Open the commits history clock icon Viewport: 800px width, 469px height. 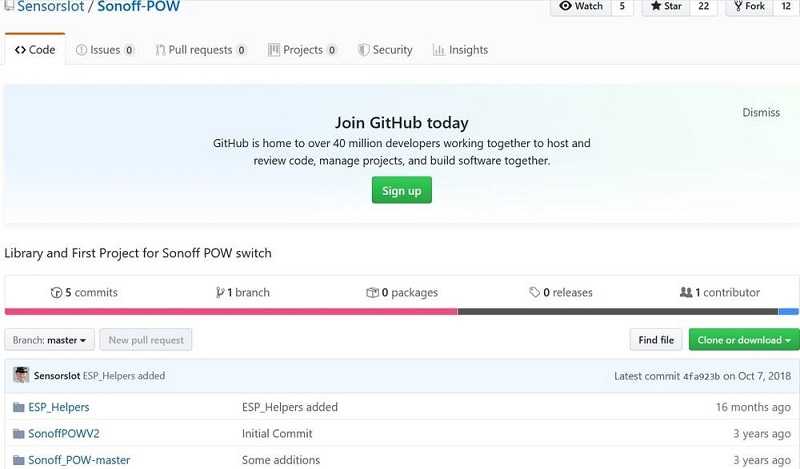(x=56, y=293)
